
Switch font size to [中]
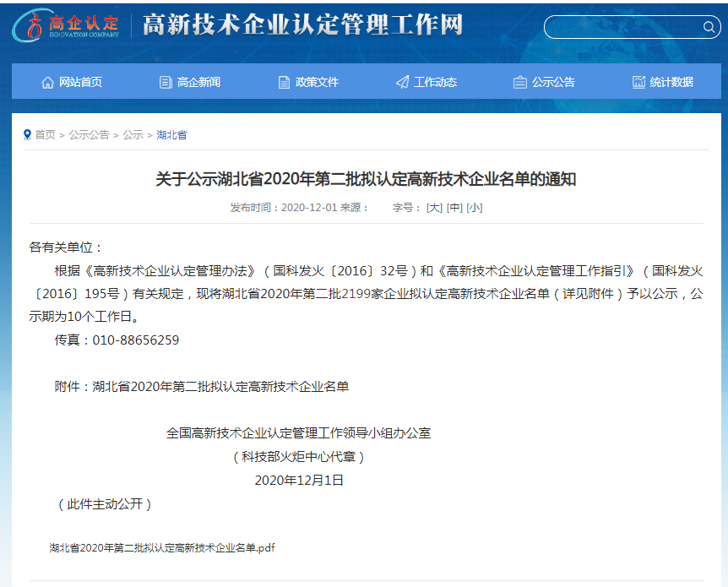tap(456, 207)
